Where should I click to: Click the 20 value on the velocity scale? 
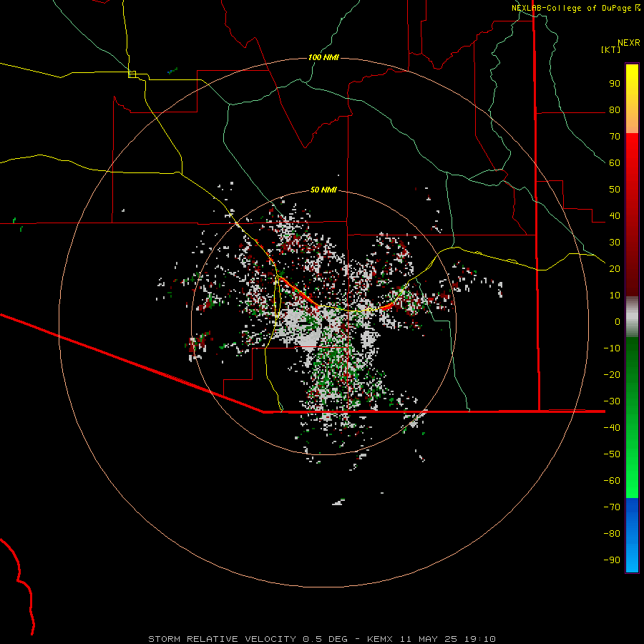point(615,268)
